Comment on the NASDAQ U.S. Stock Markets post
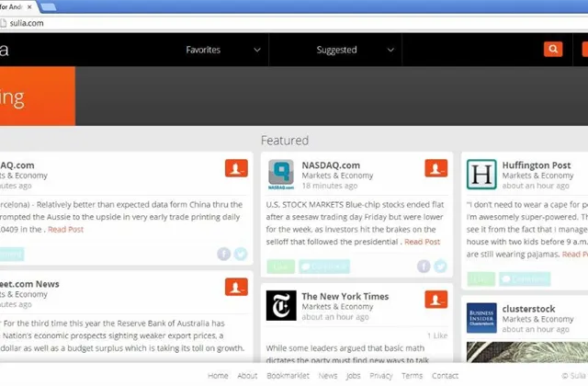 click(324, 267)
